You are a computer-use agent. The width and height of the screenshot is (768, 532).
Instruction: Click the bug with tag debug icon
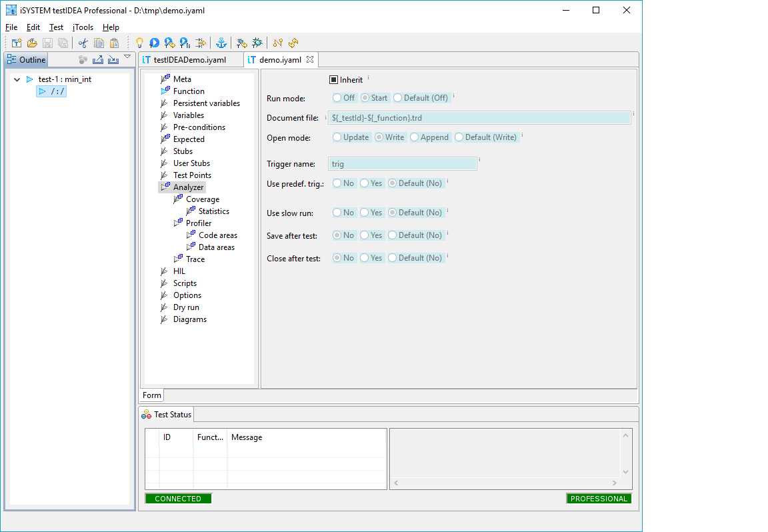tap(241, 43)
